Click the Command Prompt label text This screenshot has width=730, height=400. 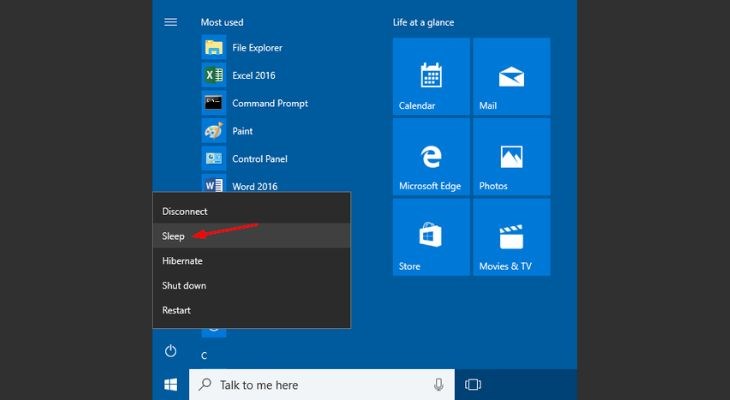(270, 103)
